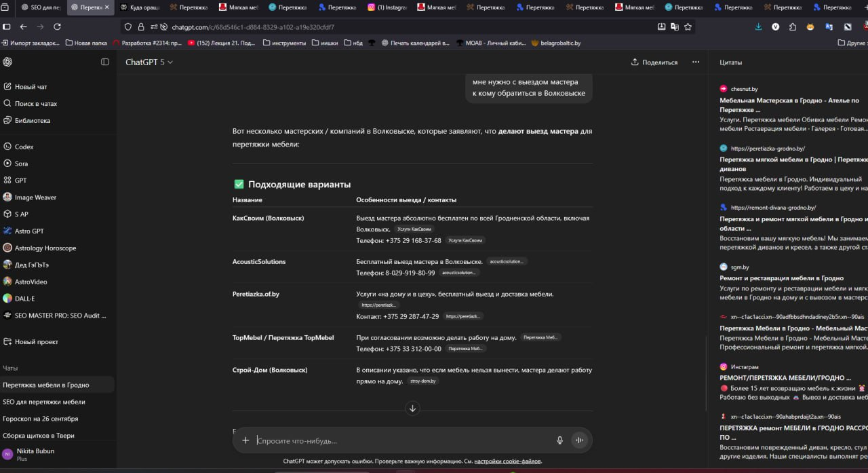Viewport: 868px width, 473px height.
Task: Open Sora from the sidebar
Action: (21, 164)
